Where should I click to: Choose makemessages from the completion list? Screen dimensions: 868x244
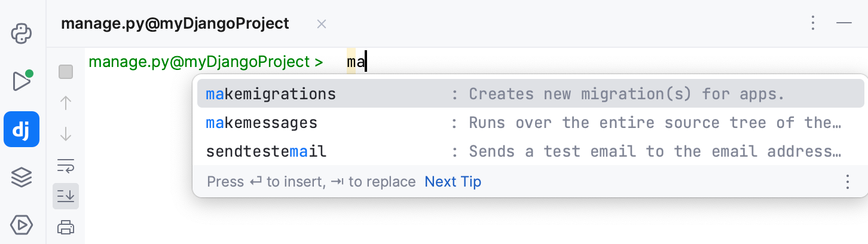[530, 123]
